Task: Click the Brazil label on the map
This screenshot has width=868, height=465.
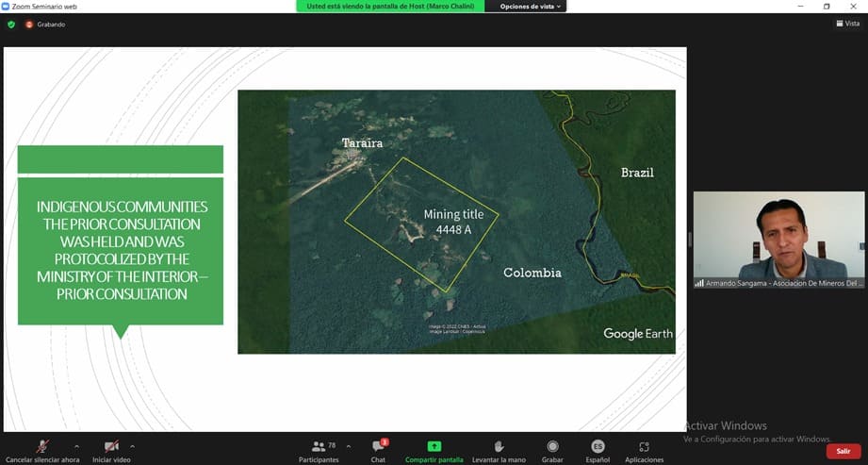Action: pyautogui.click(x=637, y=173)
